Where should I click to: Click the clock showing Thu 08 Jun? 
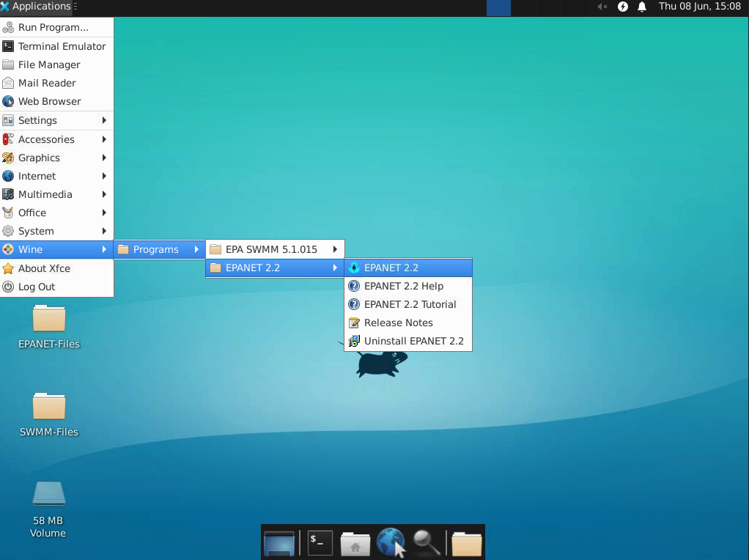point(699,6)
